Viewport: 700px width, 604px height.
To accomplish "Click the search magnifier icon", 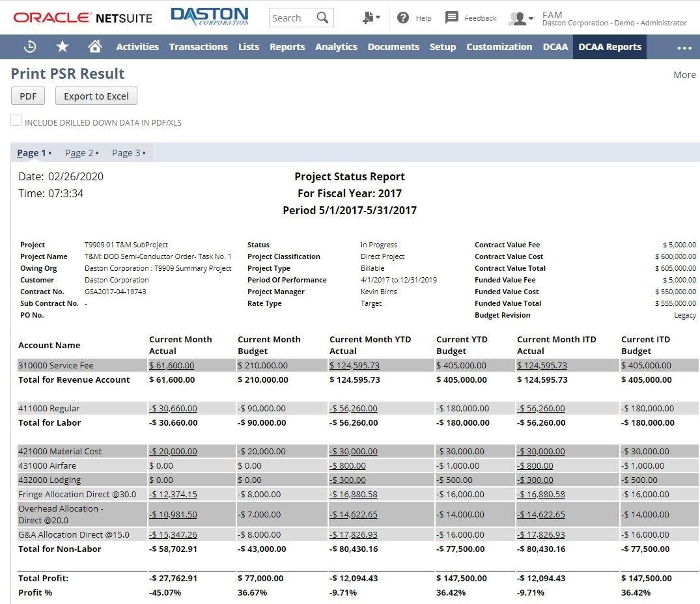I will (322, 18).
